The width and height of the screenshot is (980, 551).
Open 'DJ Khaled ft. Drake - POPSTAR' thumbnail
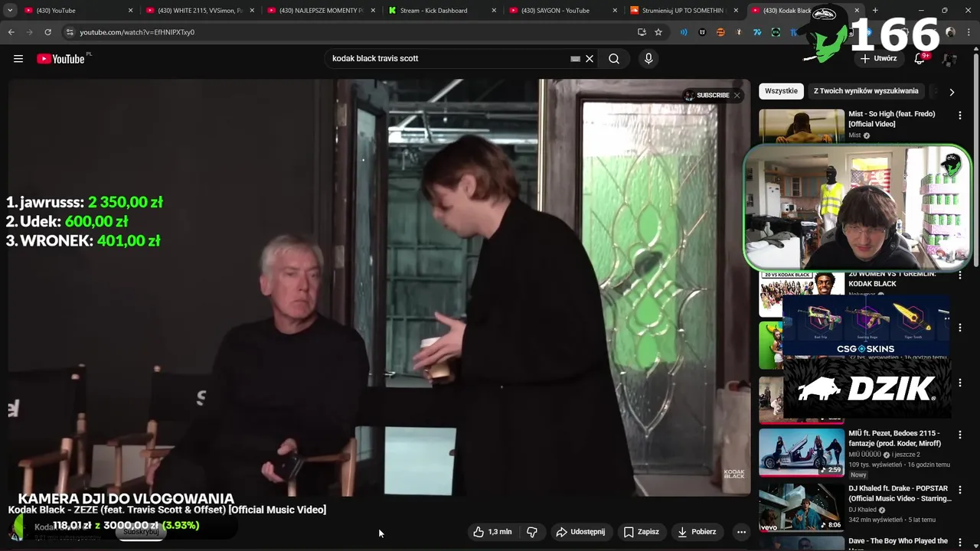(x=802, y=507)
